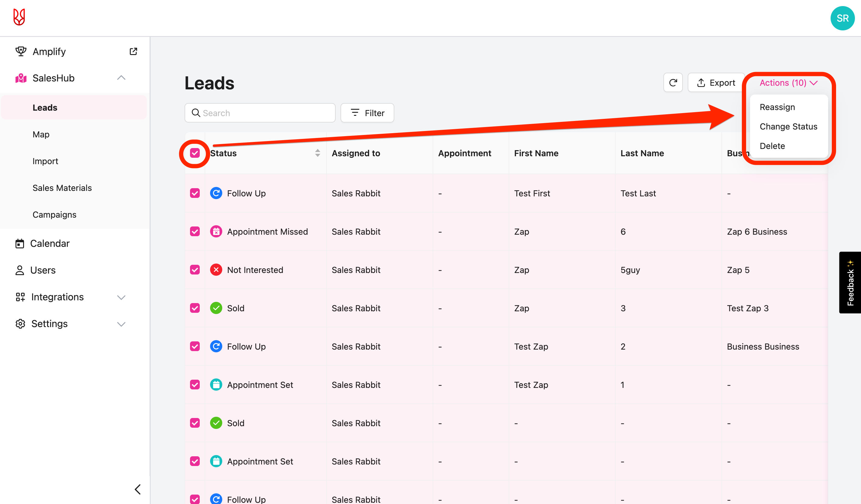The width and height of the screenshot is (861, 504).
Task: Collapse the SalesHub section chevron
Action: pyautogui.click(x=121, y=78)
